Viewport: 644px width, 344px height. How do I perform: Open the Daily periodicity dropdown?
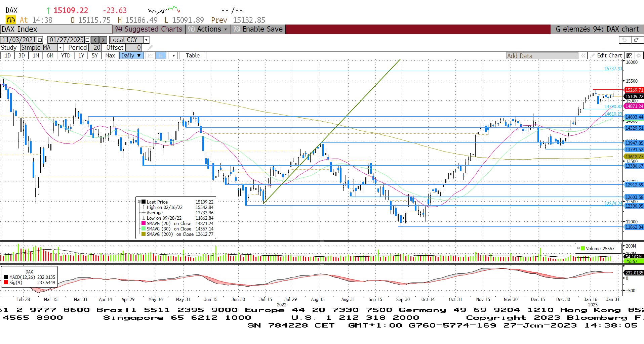[131, 55]
